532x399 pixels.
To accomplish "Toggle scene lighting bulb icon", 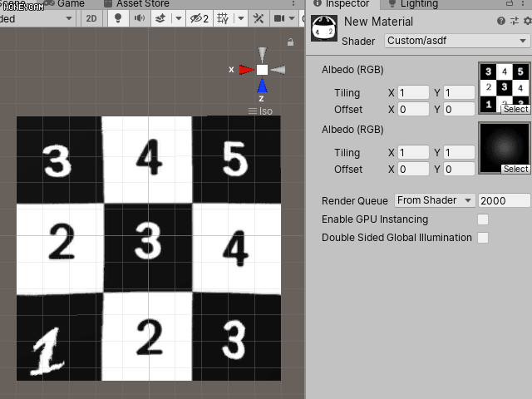I will coord(118,18).
